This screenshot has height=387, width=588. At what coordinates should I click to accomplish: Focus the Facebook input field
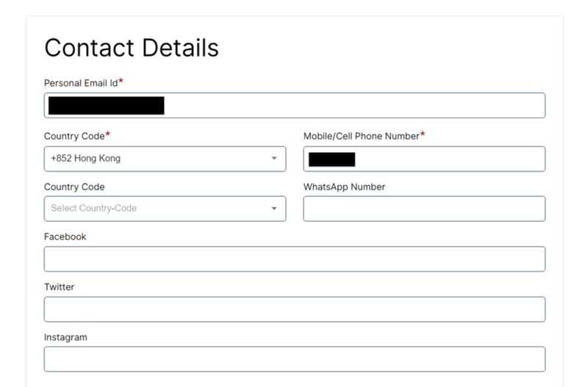(295, 259)
